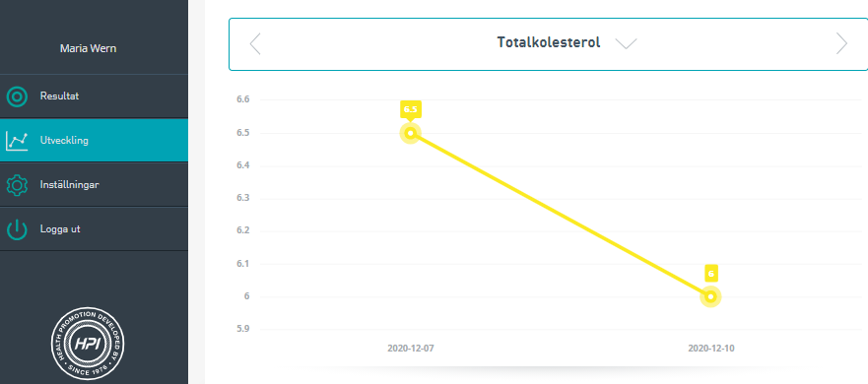Go to next metric with right arrow
Image resolution: width=868 pixels, height=384 pixels.
click(x=841, y=43)
